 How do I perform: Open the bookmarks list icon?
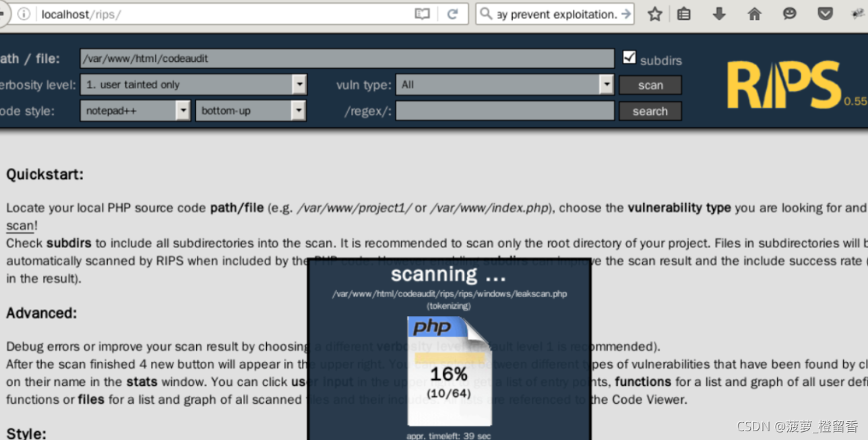coord(684,14)
